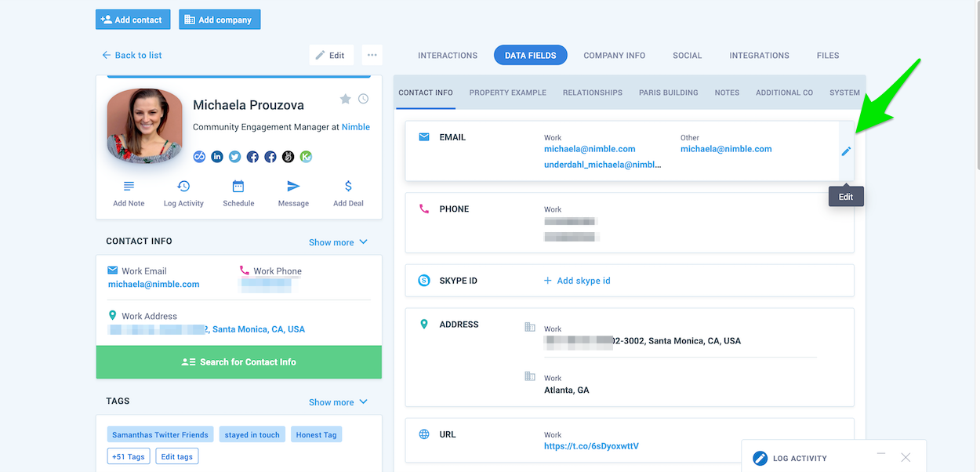Open the more options ellipsis menu
Screen dimensions: 980x472
tap(372, 55)
